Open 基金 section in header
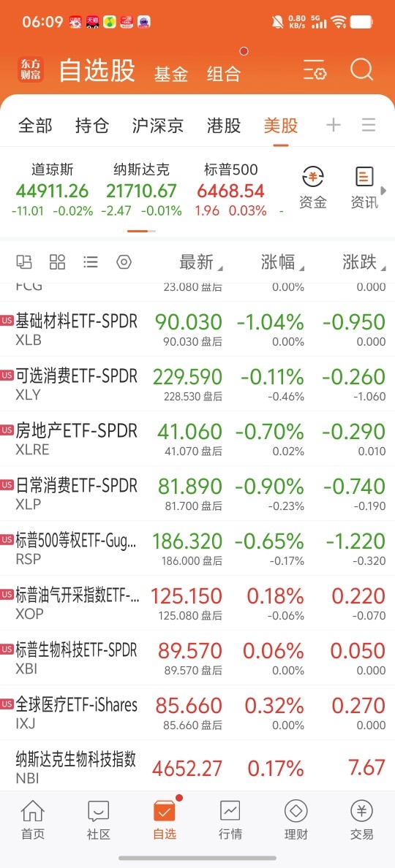 click(x=171, y=74)
